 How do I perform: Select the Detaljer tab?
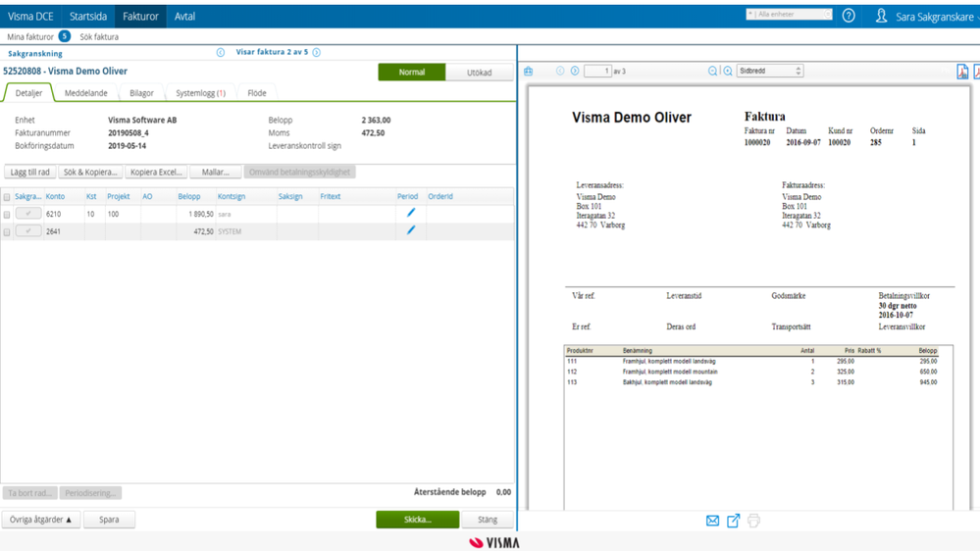(x=28, y=92)
